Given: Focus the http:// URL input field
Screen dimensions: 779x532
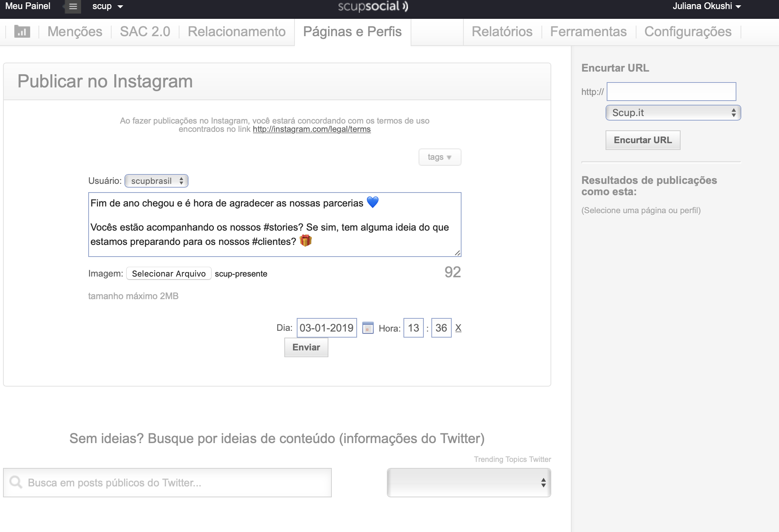Looking at the screenshot, I should pos(671,92).
